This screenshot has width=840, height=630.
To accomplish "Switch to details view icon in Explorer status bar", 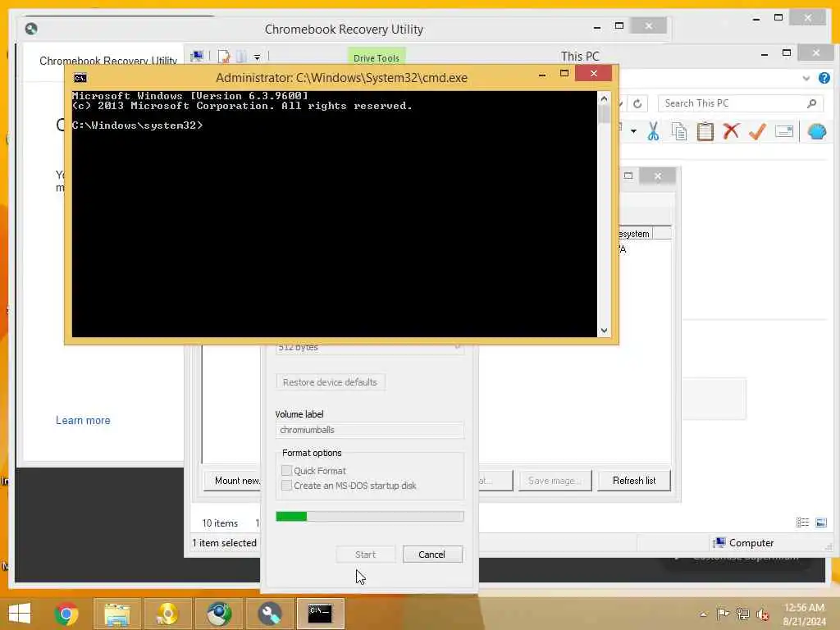I will point(802,523).
